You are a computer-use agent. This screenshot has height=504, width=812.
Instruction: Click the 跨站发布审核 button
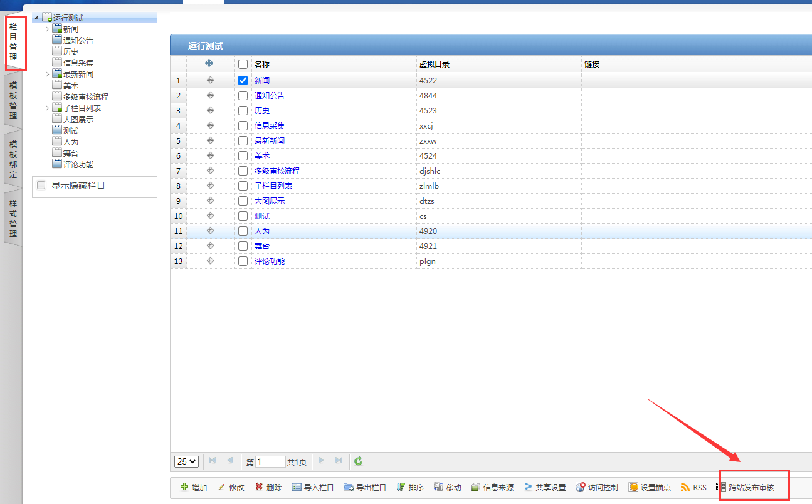(751, 487)
